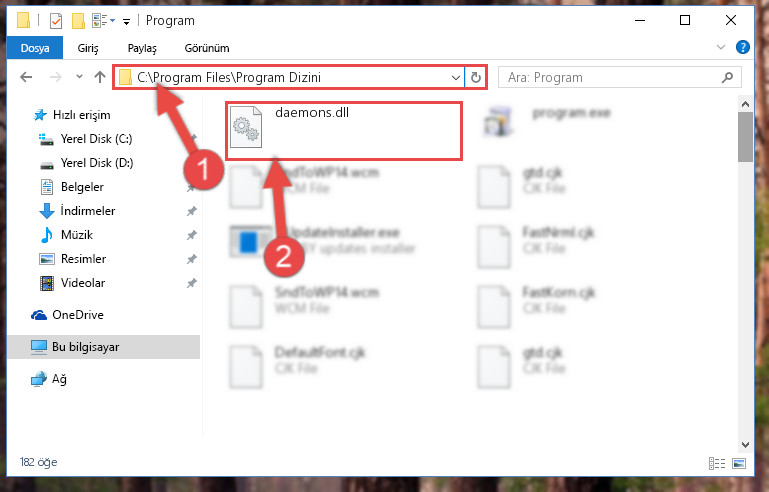Click the new folder quick access icon

click(x=78, y=21)
